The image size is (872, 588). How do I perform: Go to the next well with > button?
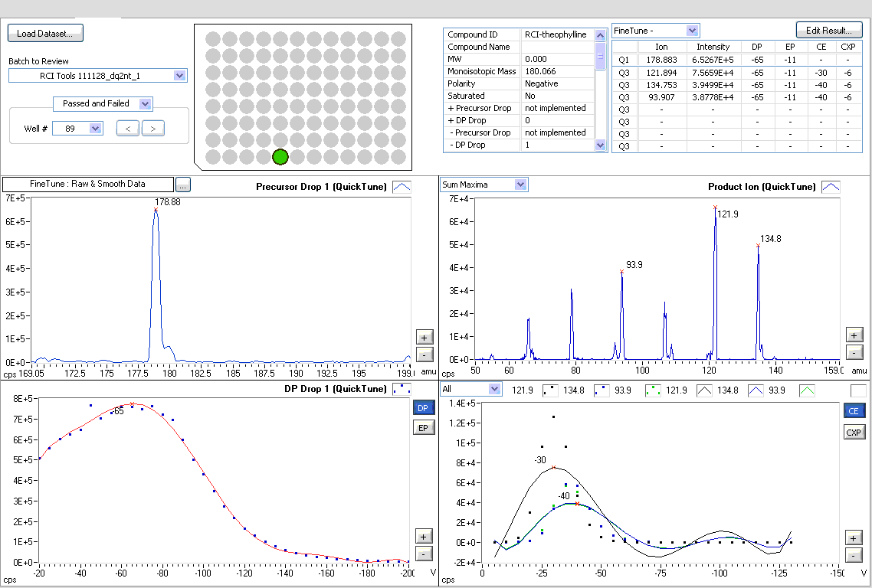pyautogui.click(x=153, y=129)
